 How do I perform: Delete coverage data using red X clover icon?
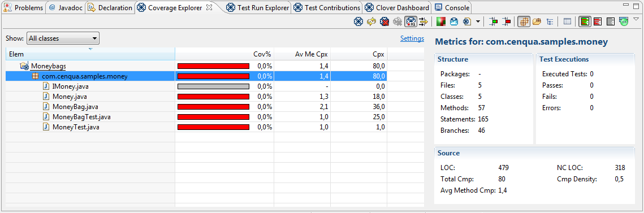tap(384, 21)
